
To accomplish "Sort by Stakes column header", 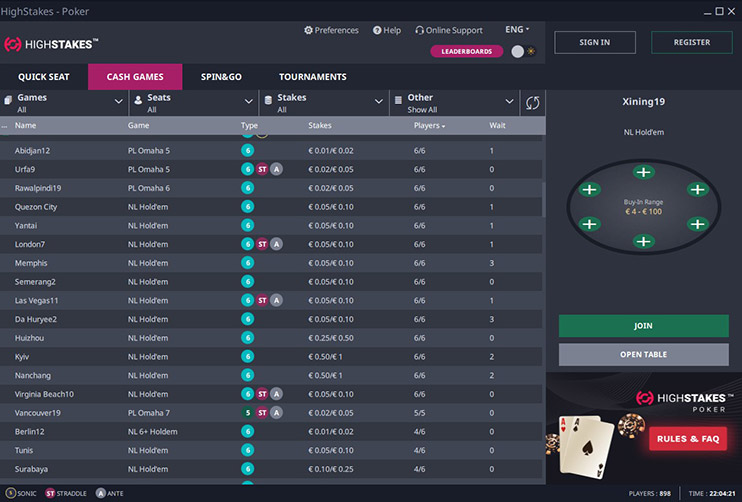I will [319, 125].
